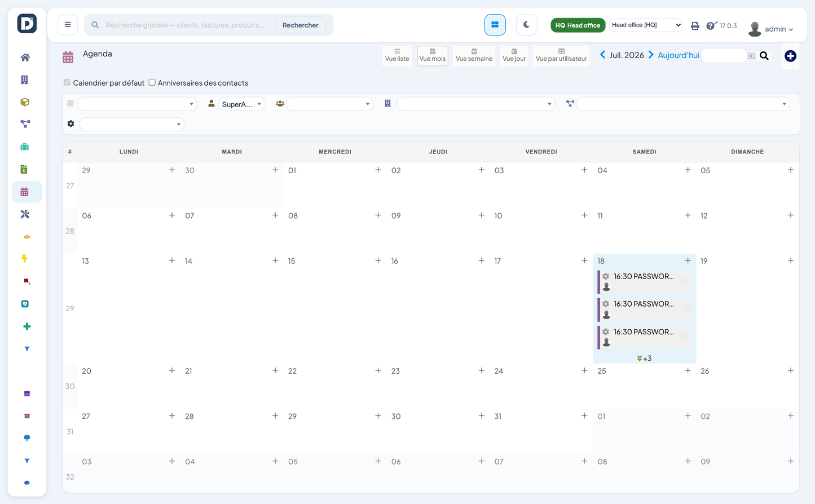Open the event type filter dropdown
The image size is (815, 504).
(137, 104)
